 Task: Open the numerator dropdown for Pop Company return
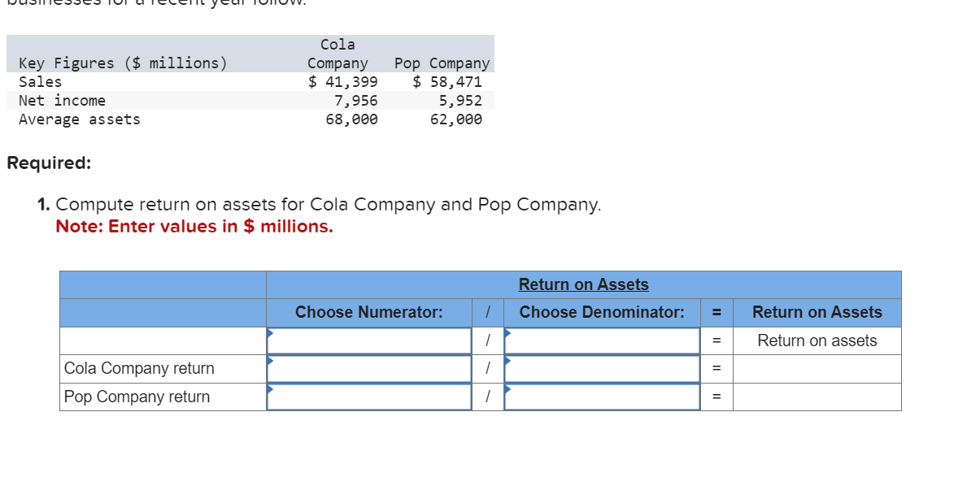[368, 397]
